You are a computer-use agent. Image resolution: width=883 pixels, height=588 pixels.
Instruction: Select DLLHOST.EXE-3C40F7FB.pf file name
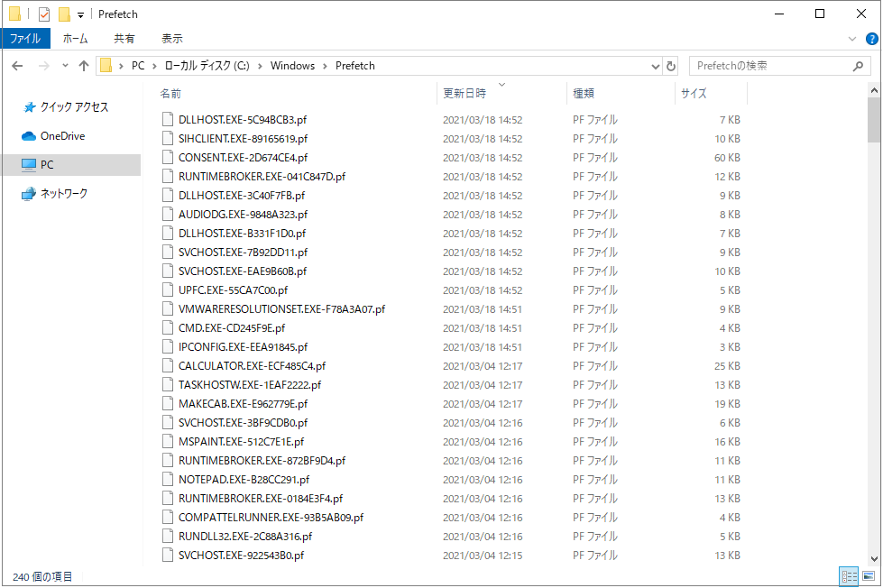[x=242, y=196]
